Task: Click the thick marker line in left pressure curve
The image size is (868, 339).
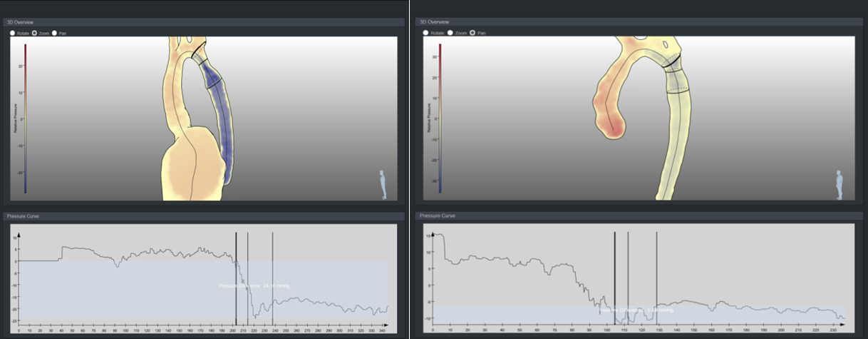Action: tap(236, 278)
